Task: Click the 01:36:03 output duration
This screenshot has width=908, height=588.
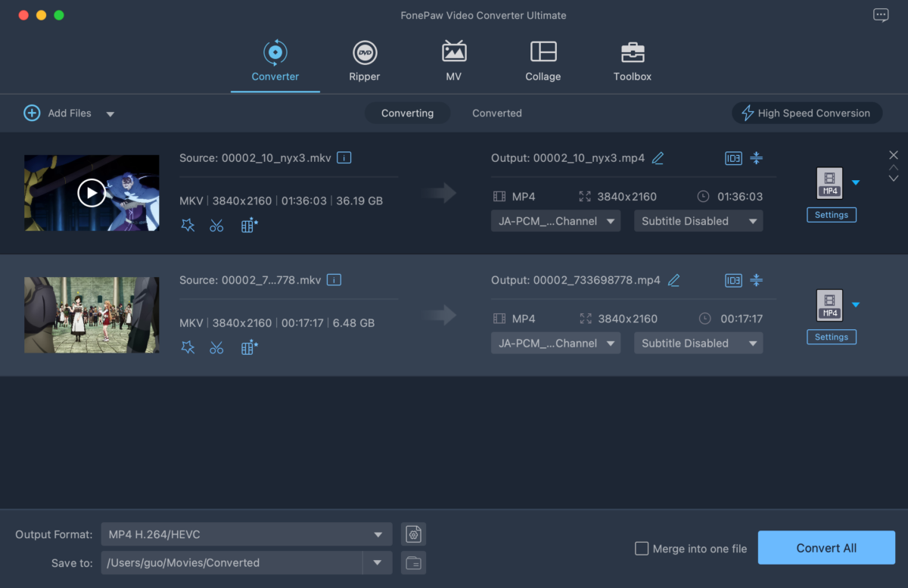Action: (740, 197)
